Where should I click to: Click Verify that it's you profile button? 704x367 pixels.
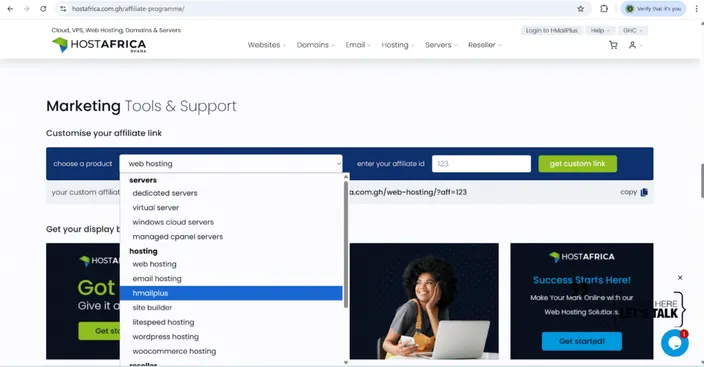653,9
